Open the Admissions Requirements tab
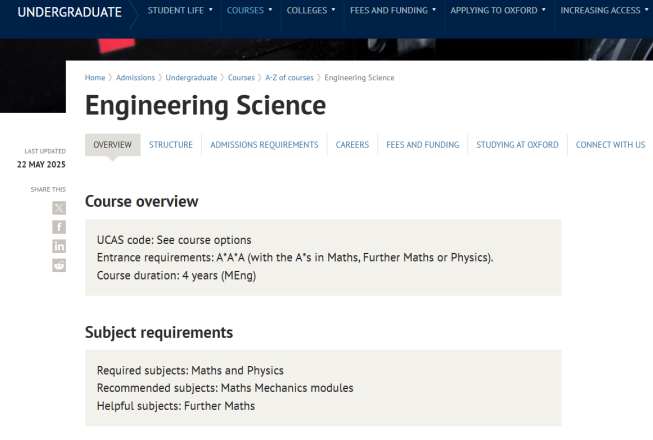The width and height of the screenshot is (653, 440). 264,145
